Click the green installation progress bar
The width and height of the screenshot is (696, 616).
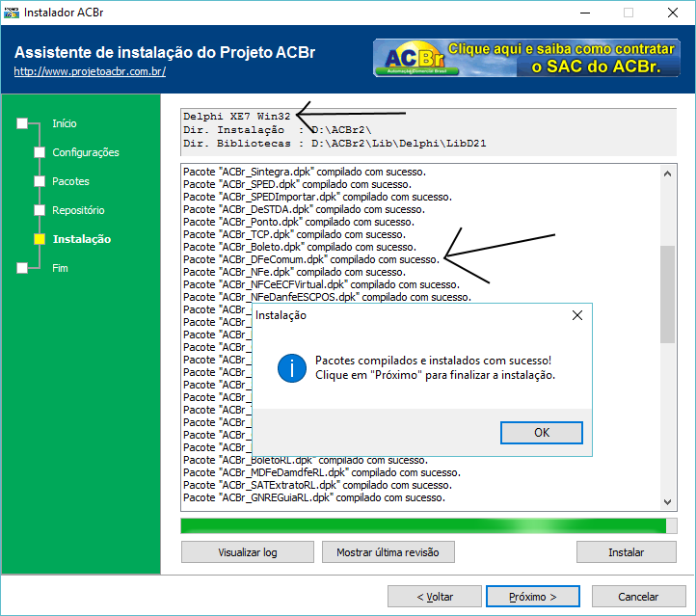(x=428, y=526)
